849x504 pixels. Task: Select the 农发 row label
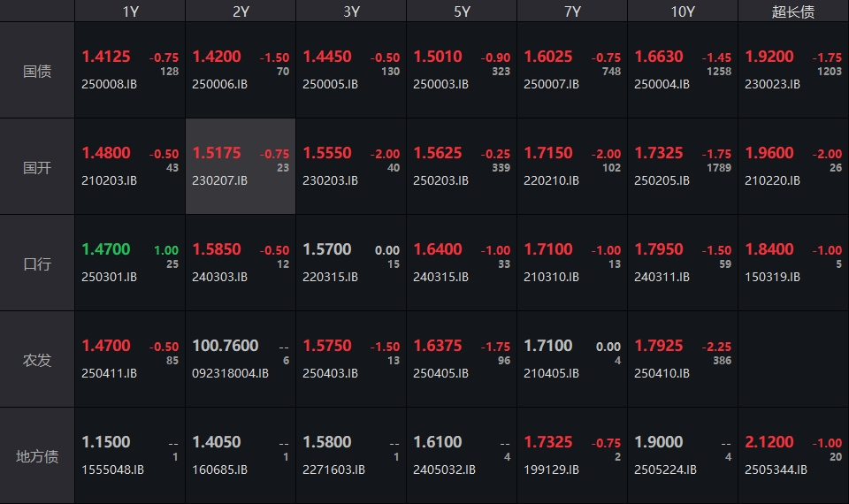(x=37, y=360)
